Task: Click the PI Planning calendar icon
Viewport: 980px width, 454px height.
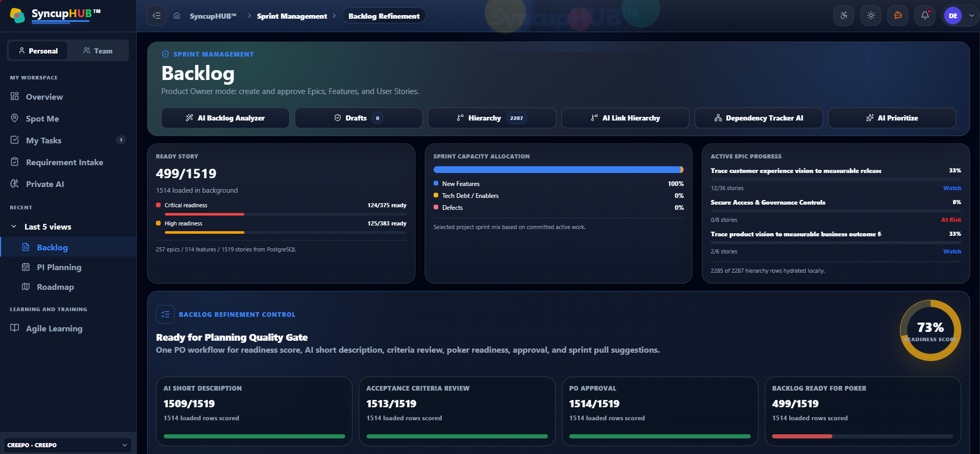Action: (x=25, y=266)
